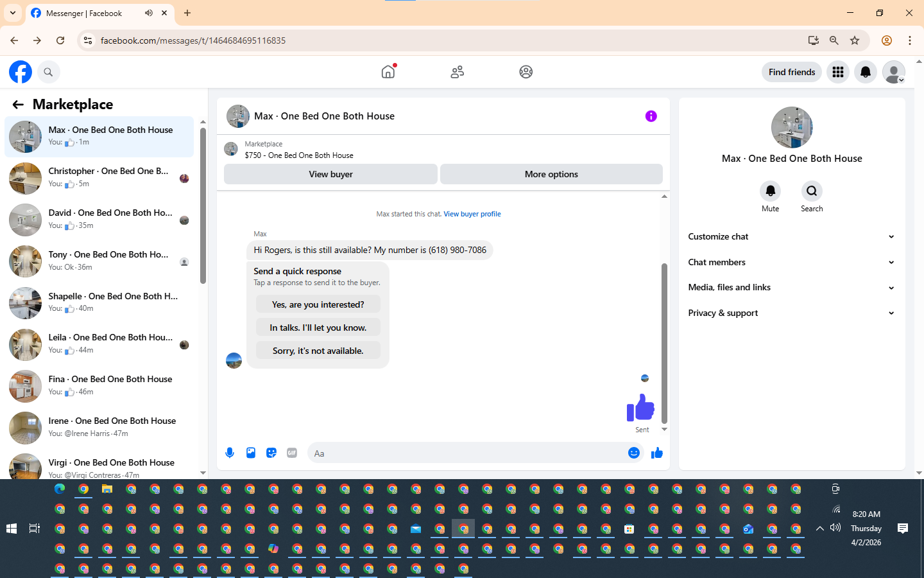
Task: Click the voice clip microphone icon
Action: 230,453
